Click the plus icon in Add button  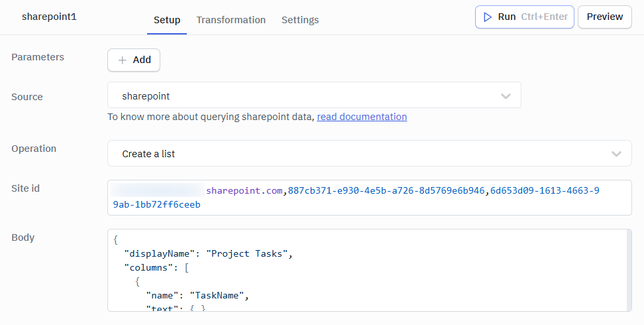click(x=122, y=60)
